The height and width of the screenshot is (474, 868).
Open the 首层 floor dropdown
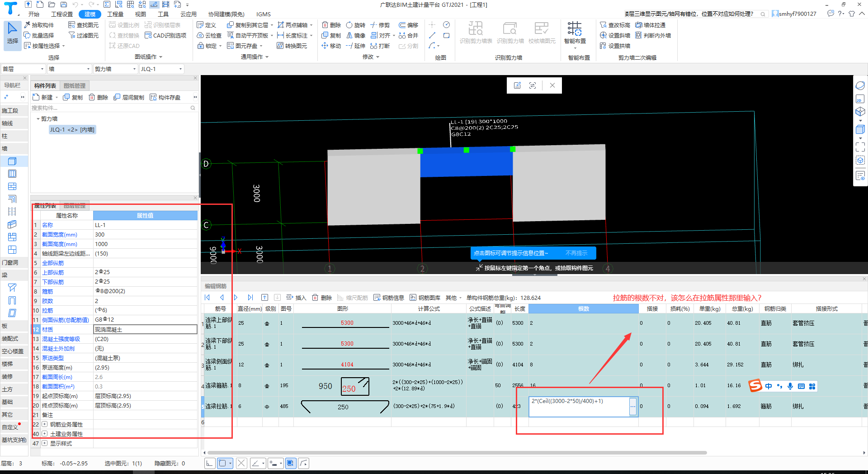(23, 69)
